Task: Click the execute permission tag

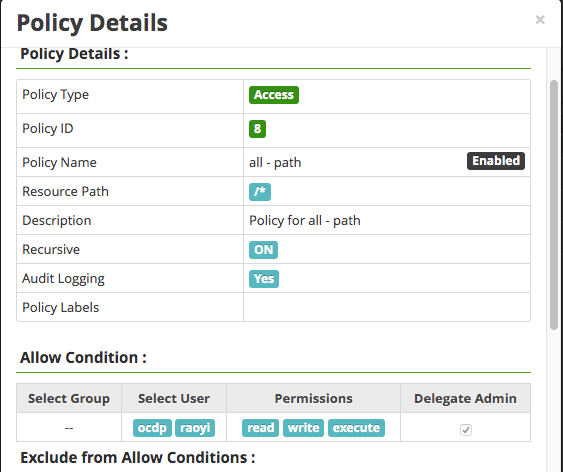Action: pyautogui.click(x=356, y=428)
